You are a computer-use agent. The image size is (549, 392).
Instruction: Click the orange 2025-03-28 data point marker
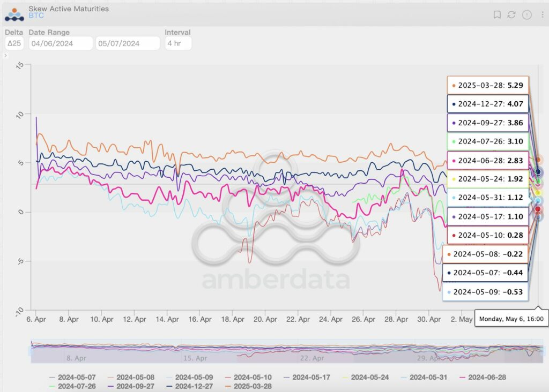[538, 160]
